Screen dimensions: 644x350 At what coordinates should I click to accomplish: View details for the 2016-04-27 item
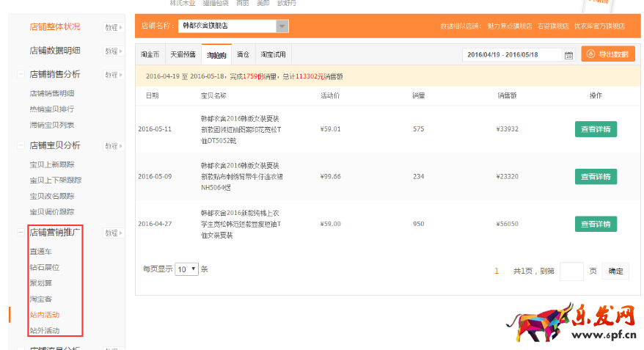[595, 224]
